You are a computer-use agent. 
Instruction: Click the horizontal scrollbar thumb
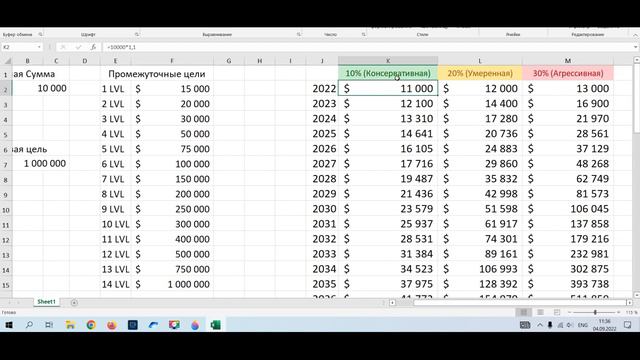520,302
